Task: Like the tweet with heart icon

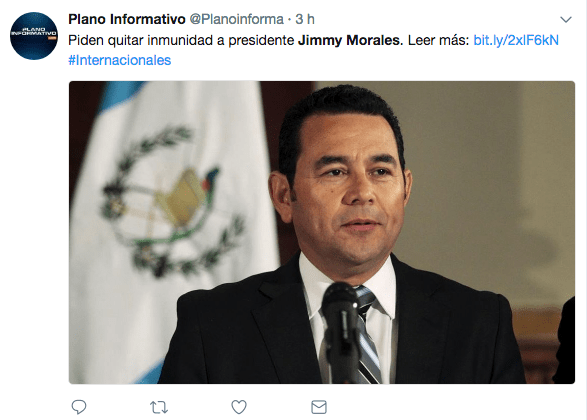Action: pyautogui.click(x=239, y=407)
